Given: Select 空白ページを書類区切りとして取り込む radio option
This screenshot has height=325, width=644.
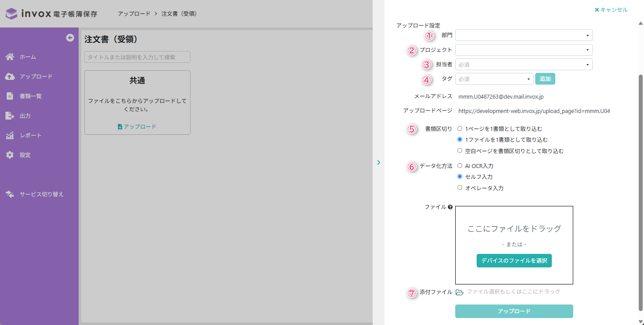Looking at the screenshot, I should point(460,151).
